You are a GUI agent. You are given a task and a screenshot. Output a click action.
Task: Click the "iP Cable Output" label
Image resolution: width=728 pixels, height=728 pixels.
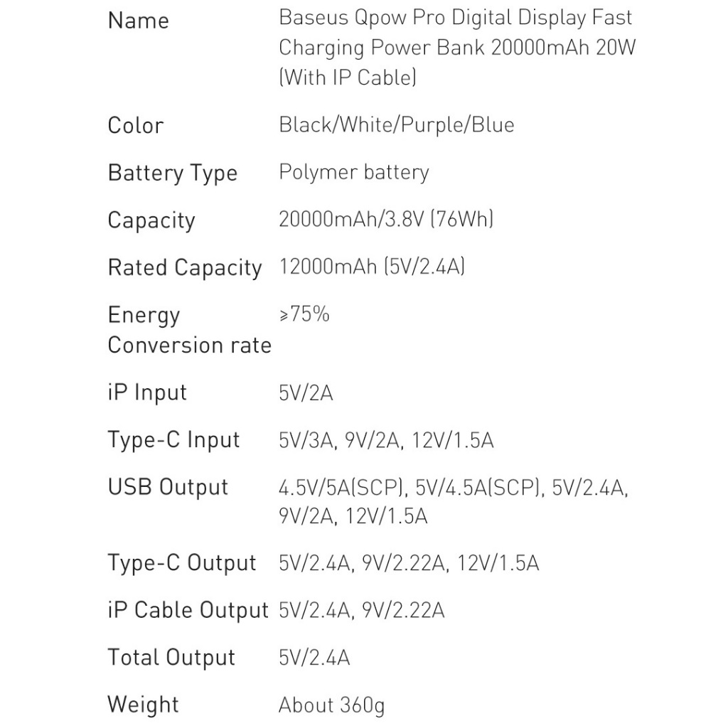[x=188, y=610]
